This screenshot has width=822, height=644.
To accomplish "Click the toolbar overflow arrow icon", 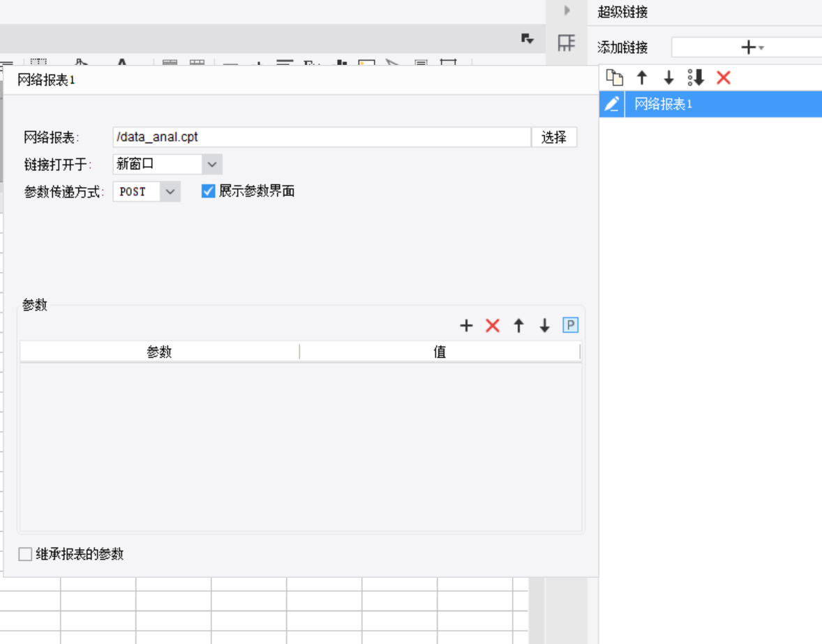I will pos(528,38).
